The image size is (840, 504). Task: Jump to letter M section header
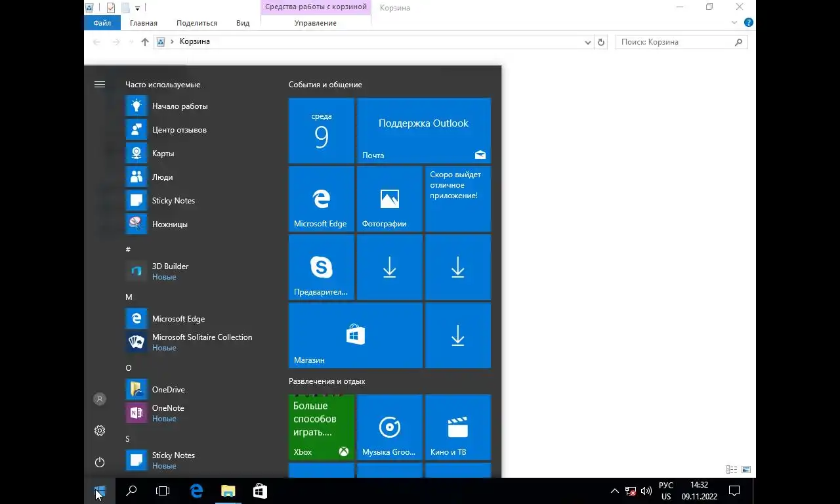click(x=129, y=297)
